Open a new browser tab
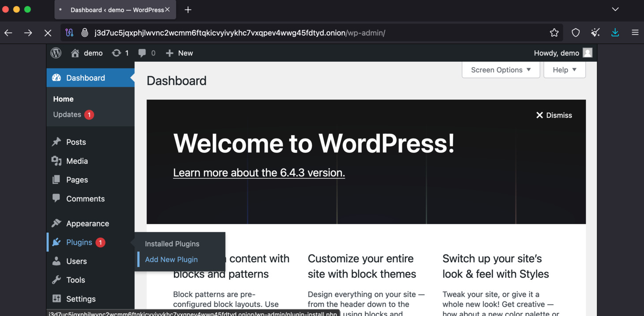 pyautogui.click(x=188, y=10)
